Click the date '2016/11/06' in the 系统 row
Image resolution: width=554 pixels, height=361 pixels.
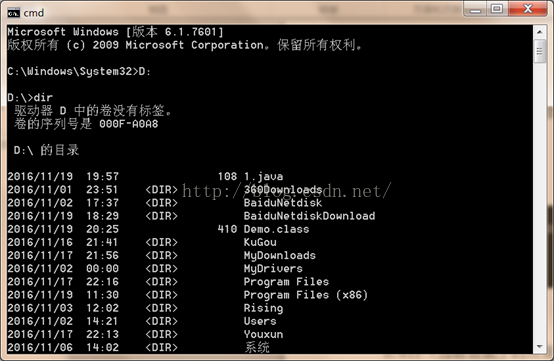tap(40, 347)
